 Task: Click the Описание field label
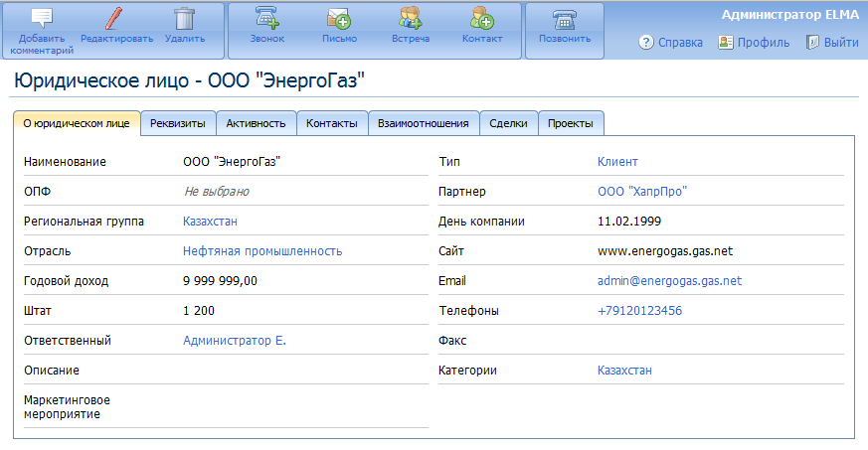tap(51, 371)
